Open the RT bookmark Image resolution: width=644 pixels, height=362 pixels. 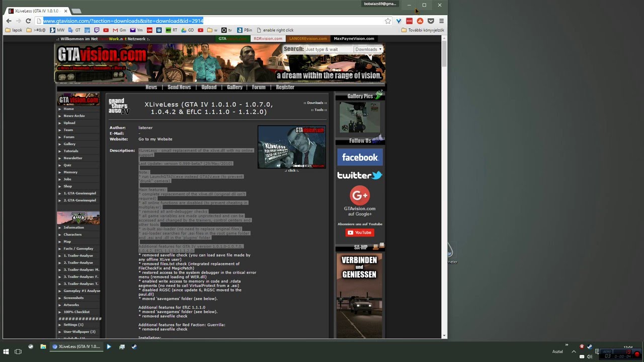pyautogui.click(x=172, y=30)
